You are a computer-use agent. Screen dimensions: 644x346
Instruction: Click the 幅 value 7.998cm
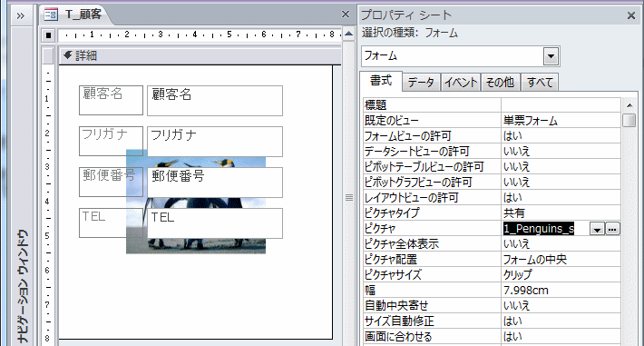[561, 291]
